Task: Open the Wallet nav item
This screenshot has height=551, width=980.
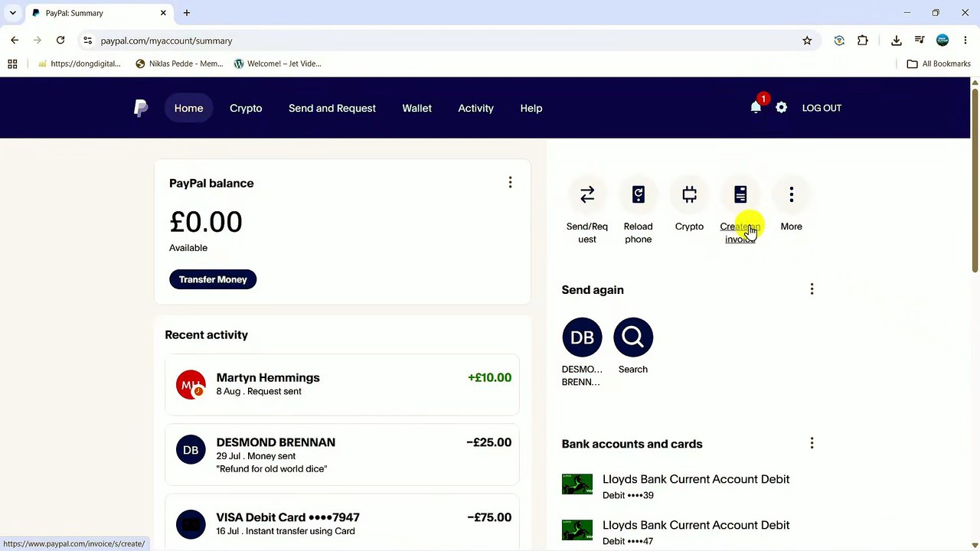Action: pyautogui.click(x=417, y=108)
